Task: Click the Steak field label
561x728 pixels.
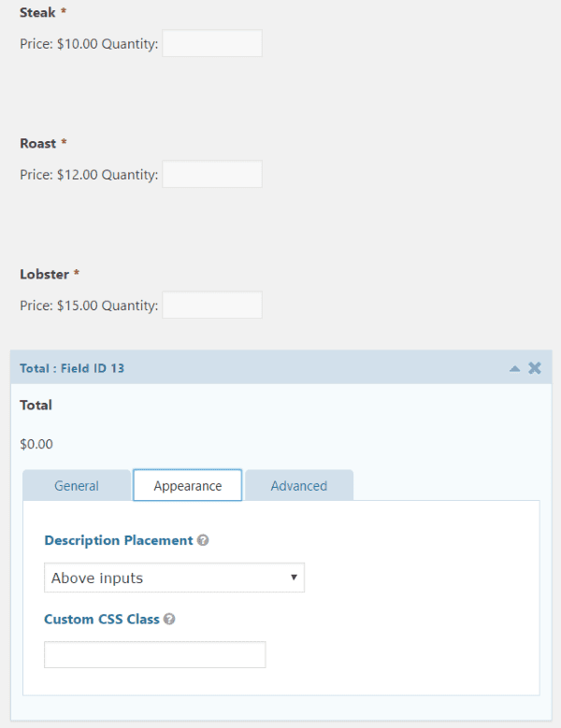Action: coord(37,13)
